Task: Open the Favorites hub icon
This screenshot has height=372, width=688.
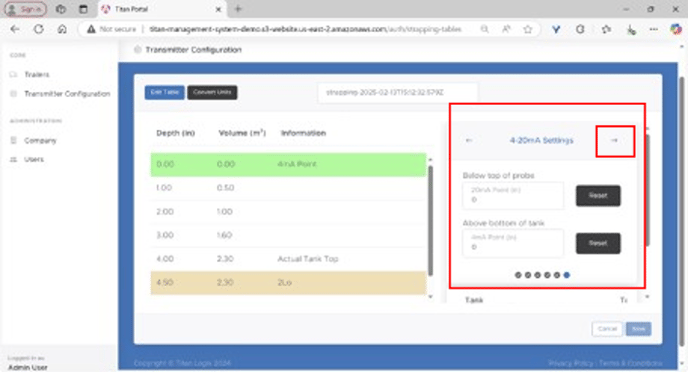Action: coord(606,29)
